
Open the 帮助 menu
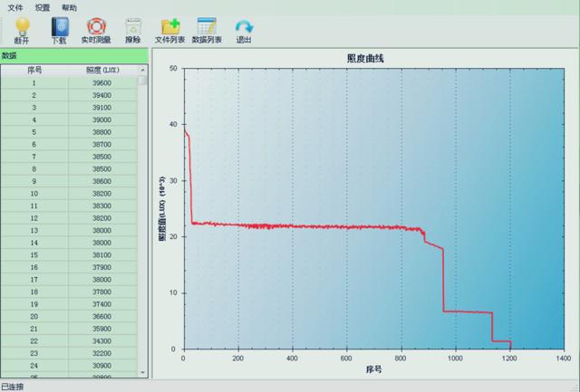(x=69, y=6)
